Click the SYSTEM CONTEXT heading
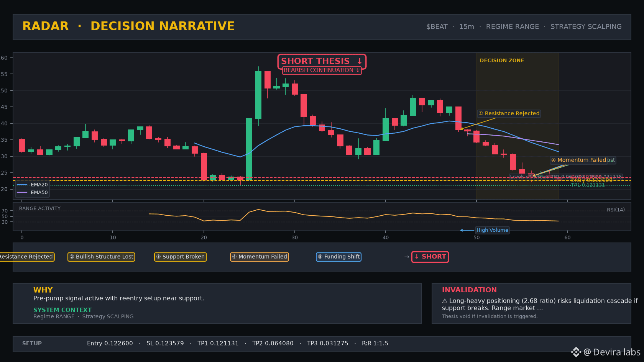The image size is (644, 362). pos(62,310)
